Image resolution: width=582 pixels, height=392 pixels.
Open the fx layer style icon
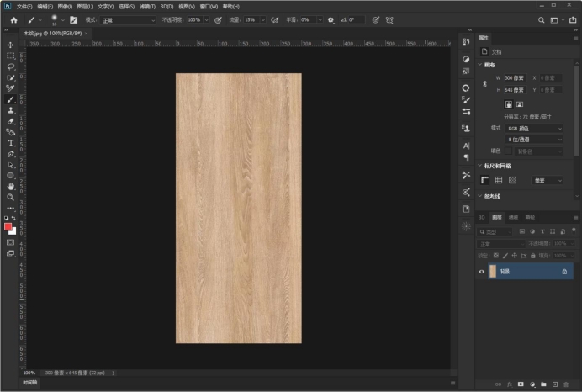[510, 384]
